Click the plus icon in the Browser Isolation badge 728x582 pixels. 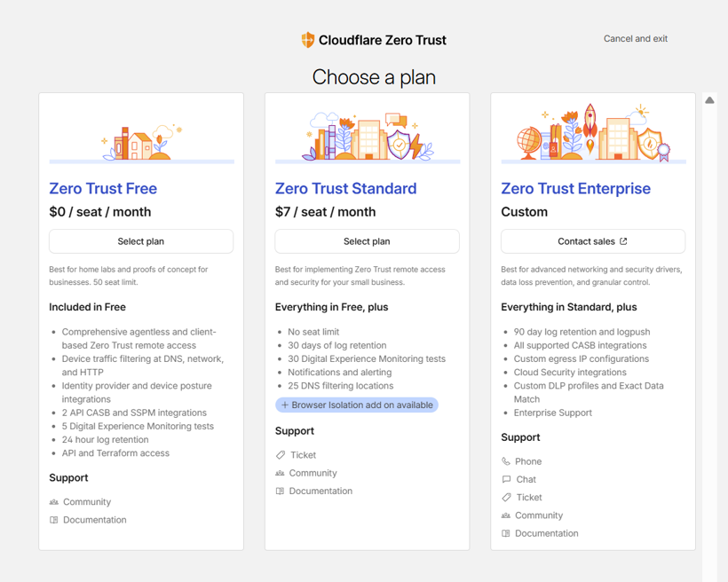coord(285,405)
